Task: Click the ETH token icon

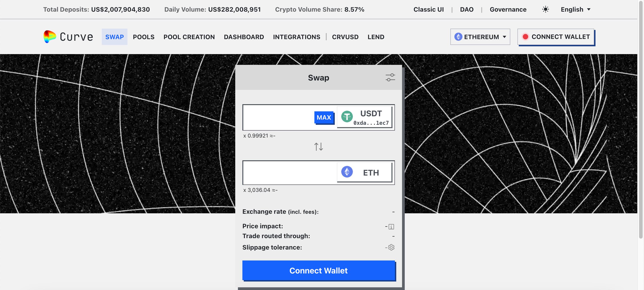Action: tap(347, 172)
